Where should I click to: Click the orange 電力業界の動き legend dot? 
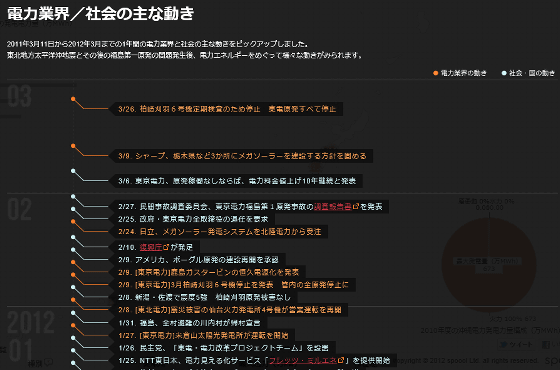pyautogui.click(x=435, y=73)
